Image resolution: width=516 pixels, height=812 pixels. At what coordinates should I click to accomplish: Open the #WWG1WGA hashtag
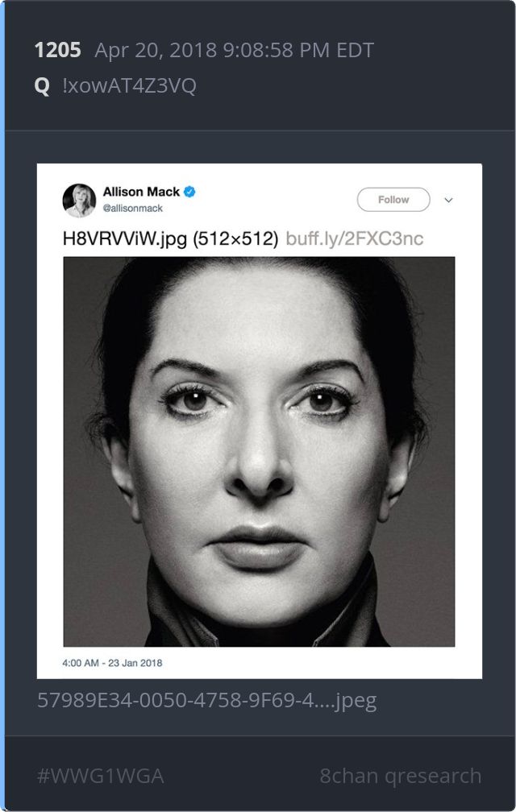(101, 776)
